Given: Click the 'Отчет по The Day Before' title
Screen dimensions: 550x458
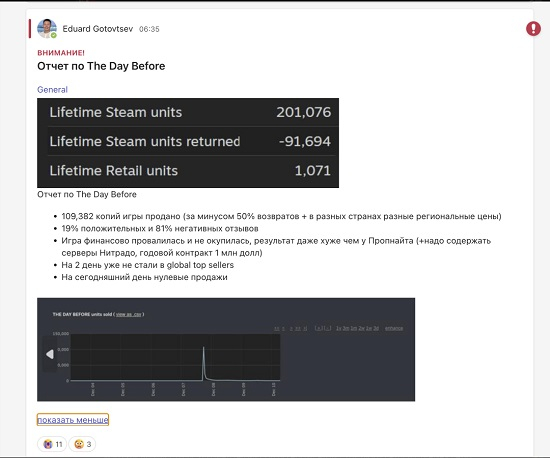Looking at the screenshot, I should [101, 66].
